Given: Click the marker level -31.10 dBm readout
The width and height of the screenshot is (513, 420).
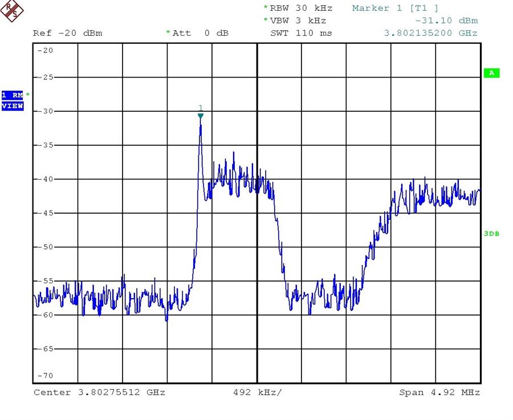Looking at the screenshot, I should pos(446,21).
